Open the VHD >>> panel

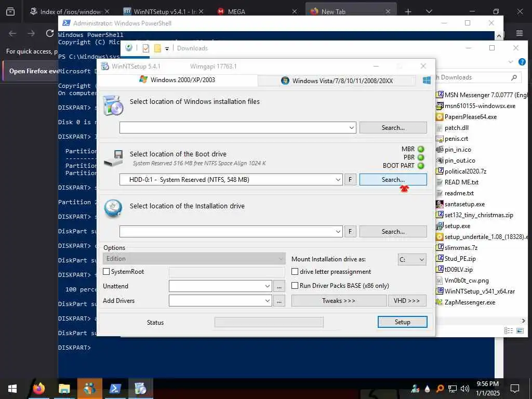[x=407, y=301]
